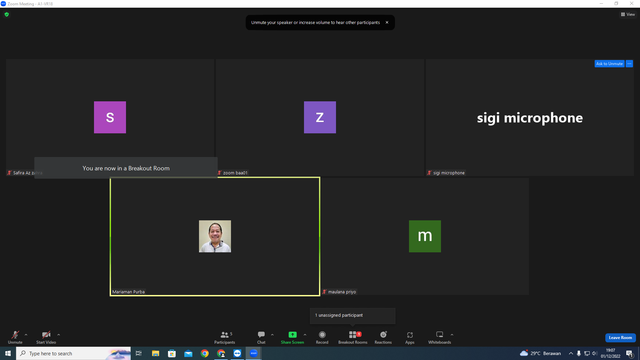Viewport: 640px width, 360px height.
Task: Open the Mail app on the taskbar
Action: pos(188,353)
